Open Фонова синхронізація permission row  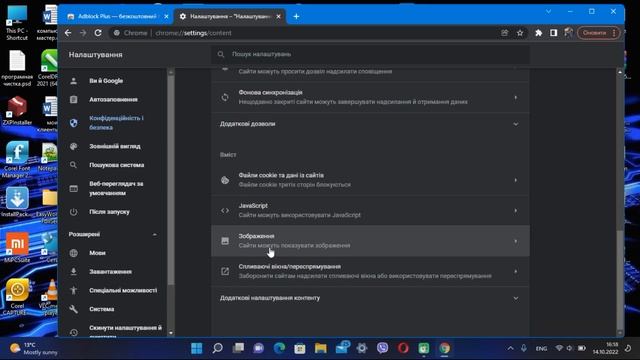[370, 97]
